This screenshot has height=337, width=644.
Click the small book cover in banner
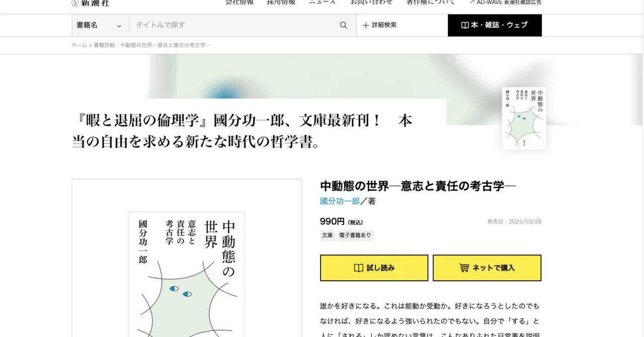point(524,118)
